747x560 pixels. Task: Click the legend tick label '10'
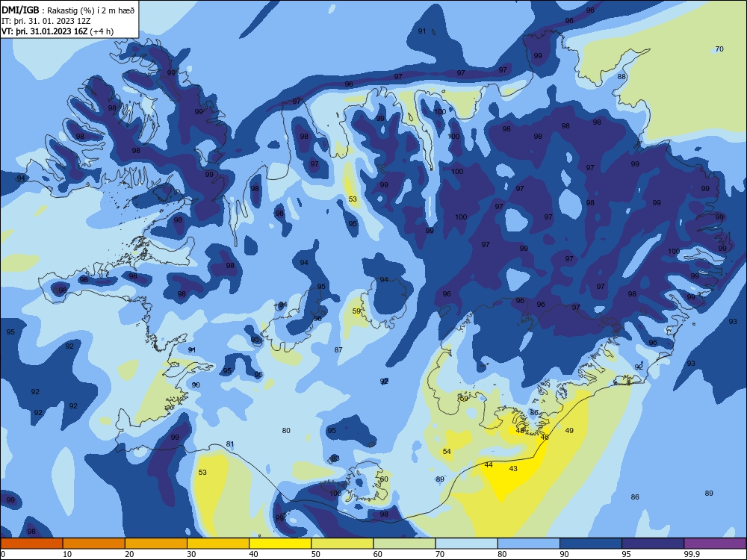[x=67, y=554]
